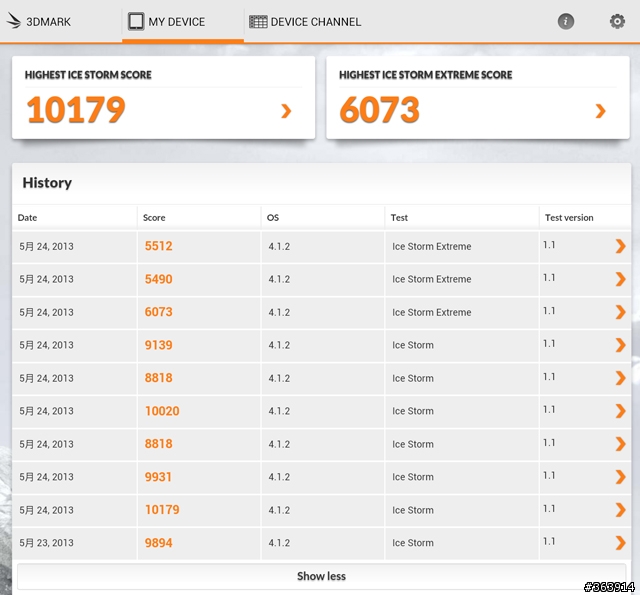Click the large 10179 highest score
The height and width of the screenshot is (595, 640).
pyautogui.click(x=76, y=110)
